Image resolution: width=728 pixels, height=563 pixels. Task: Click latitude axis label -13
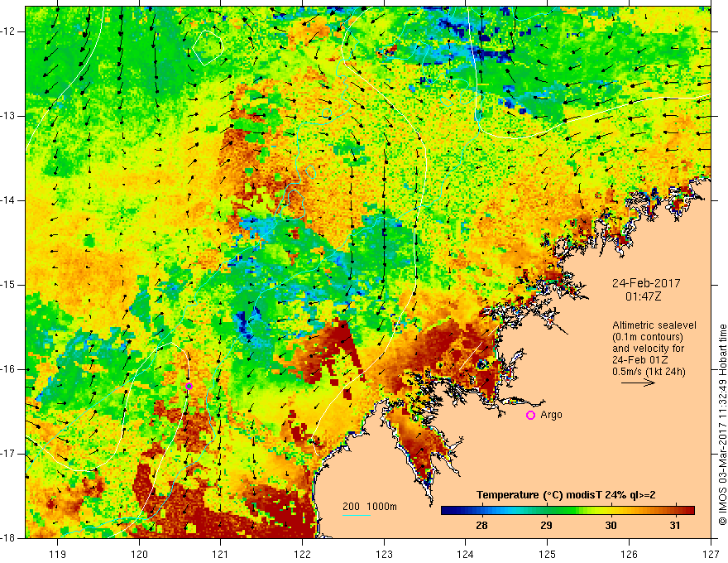click(x=8, y=116)
